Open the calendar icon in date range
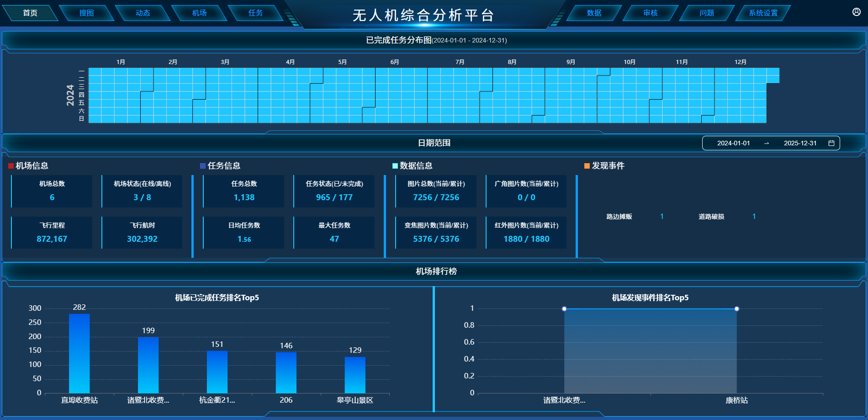The image size is (868, 420). tap(831, 143)
